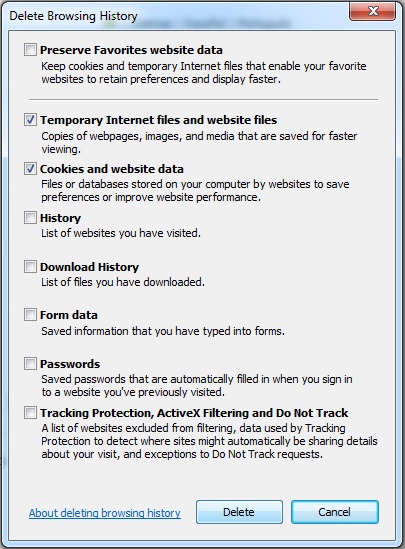
Task: Click the Form data label text
Action: (69, 315)
